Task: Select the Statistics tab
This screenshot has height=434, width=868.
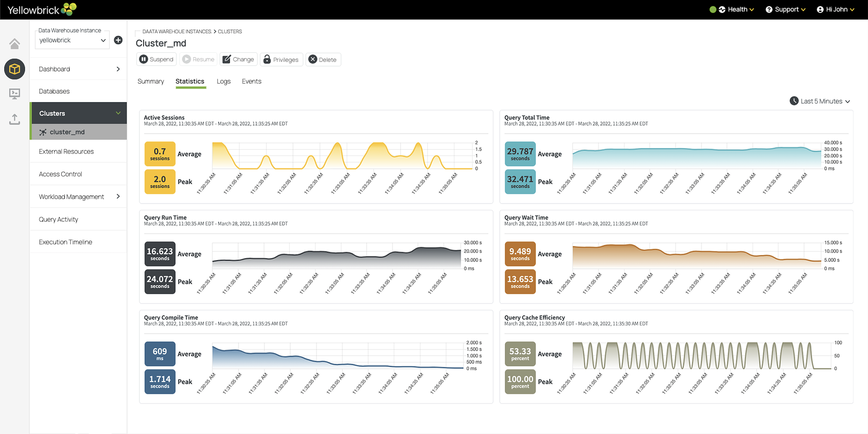Action: tap(190, 81)
